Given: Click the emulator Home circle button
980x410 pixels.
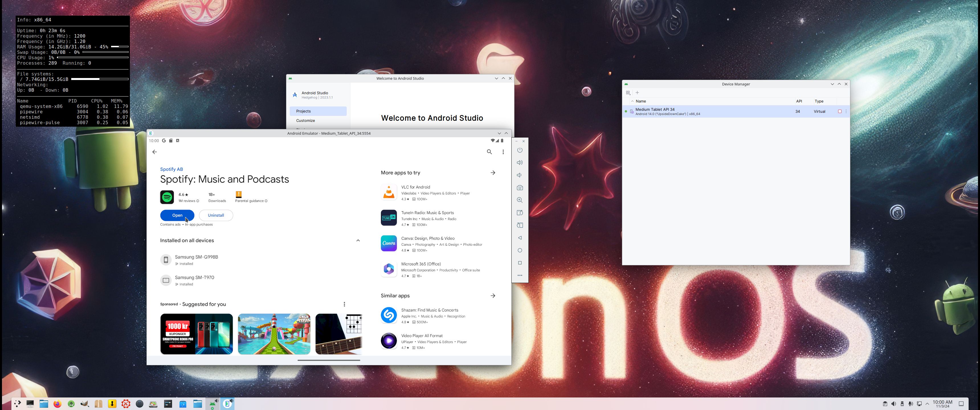Looking at the screenshot, I should tap(520, 250).
